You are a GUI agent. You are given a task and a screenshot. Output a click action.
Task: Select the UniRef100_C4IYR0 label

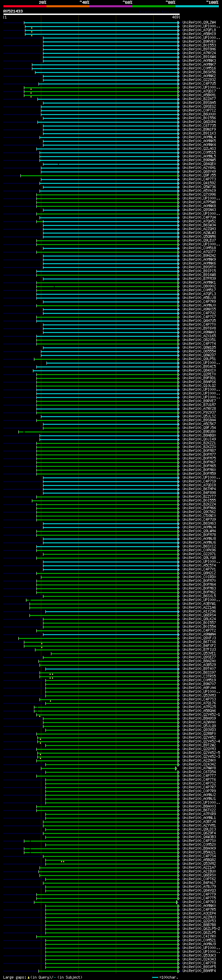199,936
